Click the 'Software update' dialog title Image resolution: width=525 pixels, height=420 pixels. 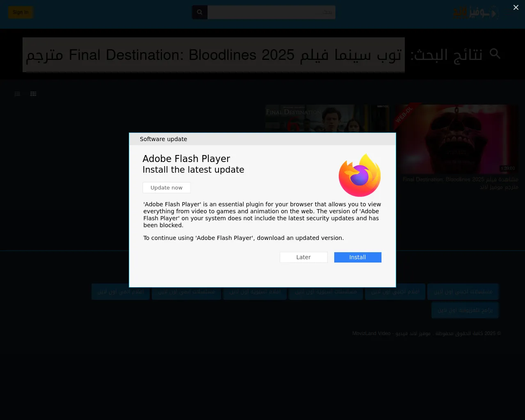[x=163, y=139]
